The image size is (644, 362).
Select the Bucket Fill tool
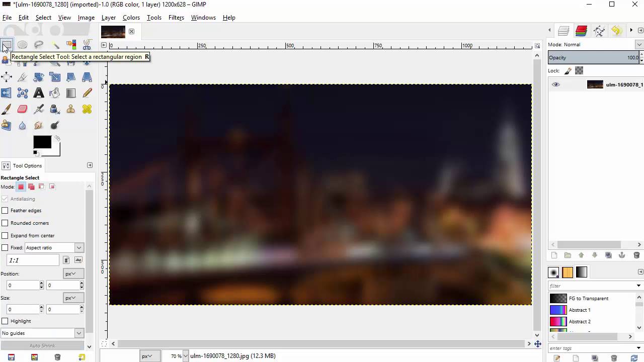pyautogui.click(x=54, y=93)
